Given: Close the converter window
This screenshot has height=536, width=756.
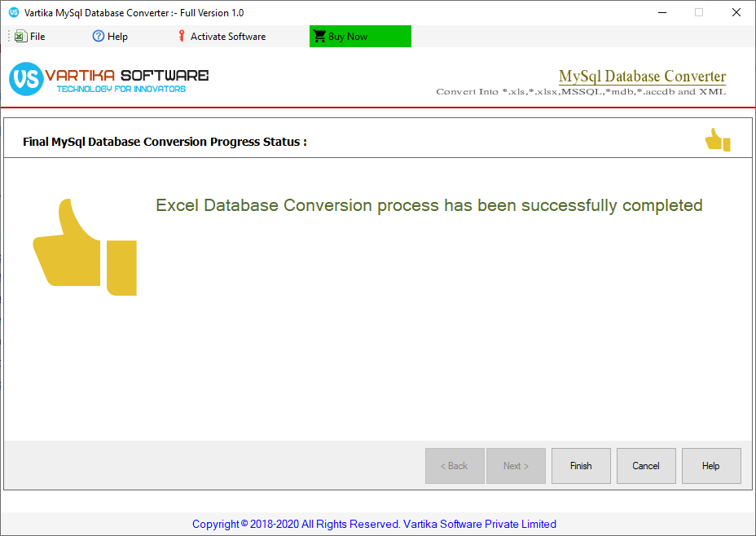Looking at the screenshot, I should click(x=736, y=12).
